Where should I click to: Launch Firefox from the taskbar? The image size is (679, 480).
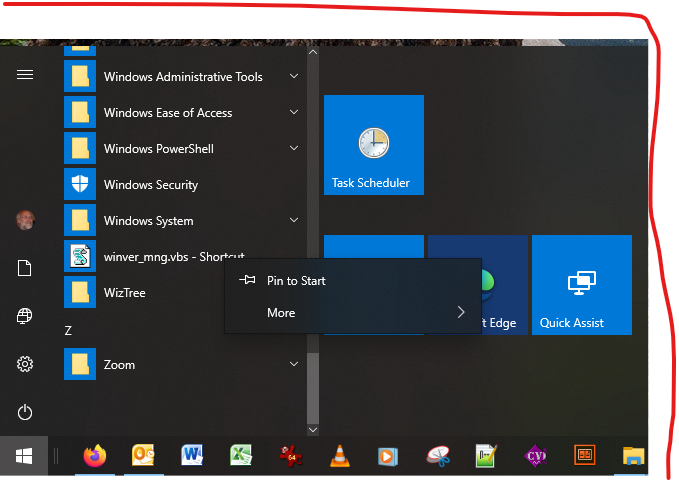coord(94,456)
